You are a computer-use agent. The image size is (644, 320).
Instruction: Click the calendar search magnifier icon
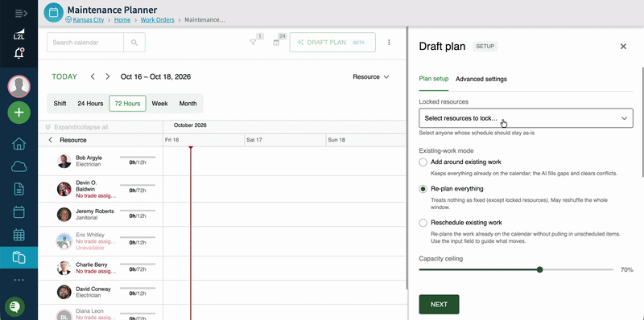(x=134, y=43)
